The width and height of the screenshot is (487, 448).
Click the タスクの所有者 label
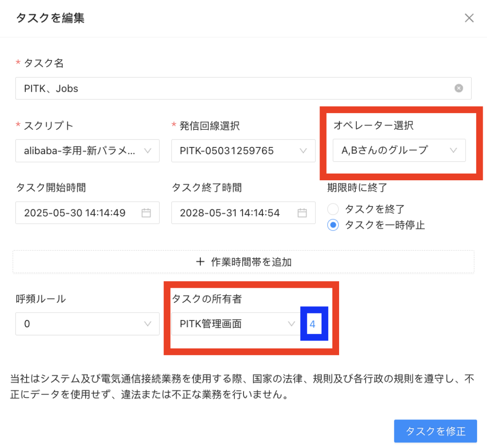click(x=207, y=299)
